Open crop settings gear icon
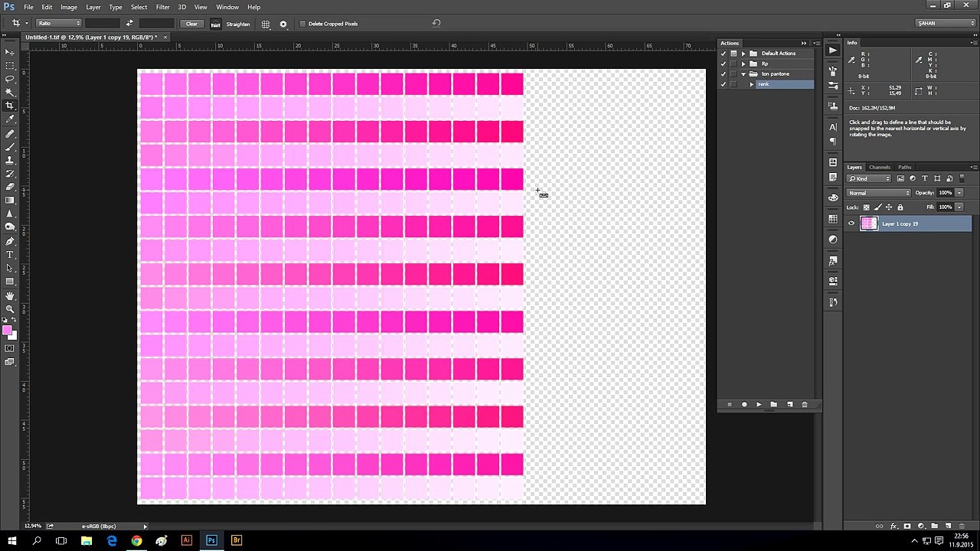 [x=283, y=24]
